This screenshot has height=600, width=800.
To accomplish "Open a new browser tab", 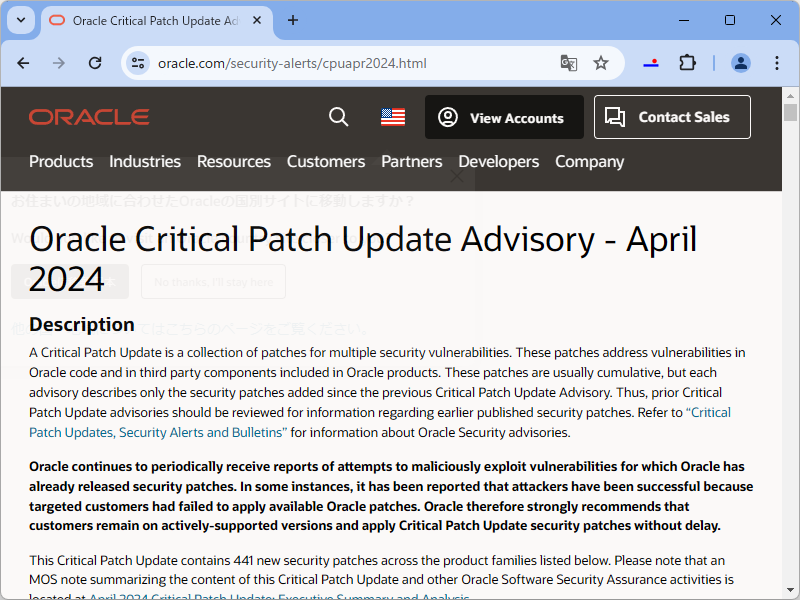I will (293, 20).
